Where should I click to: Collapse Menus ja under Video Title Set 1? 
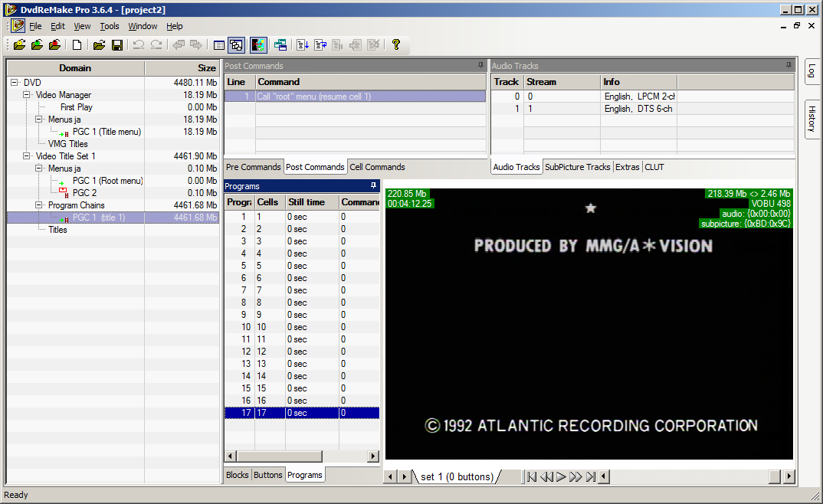click(39, 169)
